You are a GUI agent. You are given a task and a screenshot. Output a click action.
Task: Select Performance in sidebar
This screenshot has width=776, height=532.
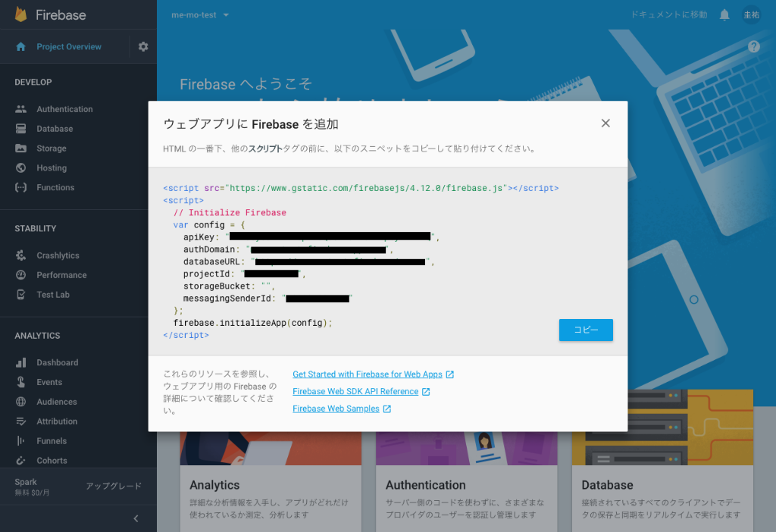click(x=61, y=275)
